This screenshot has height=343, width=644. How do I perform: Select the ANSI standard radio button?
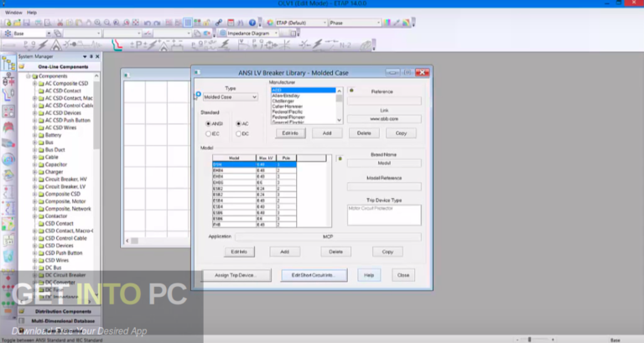click(208, 123)
